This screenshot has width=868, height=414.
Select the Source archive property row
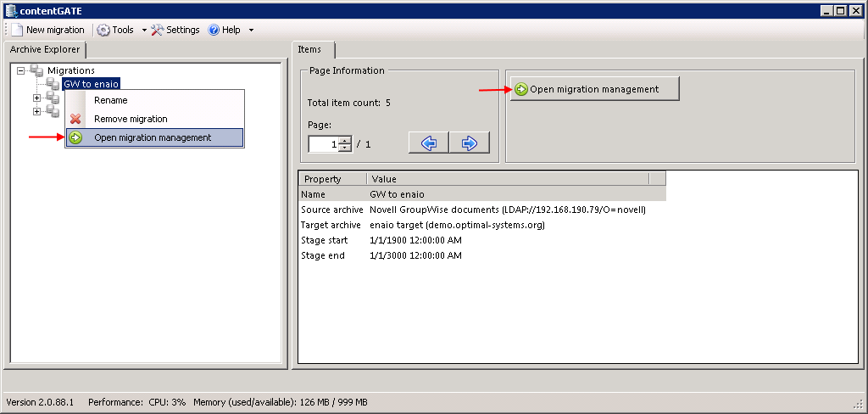coord(482,210)
